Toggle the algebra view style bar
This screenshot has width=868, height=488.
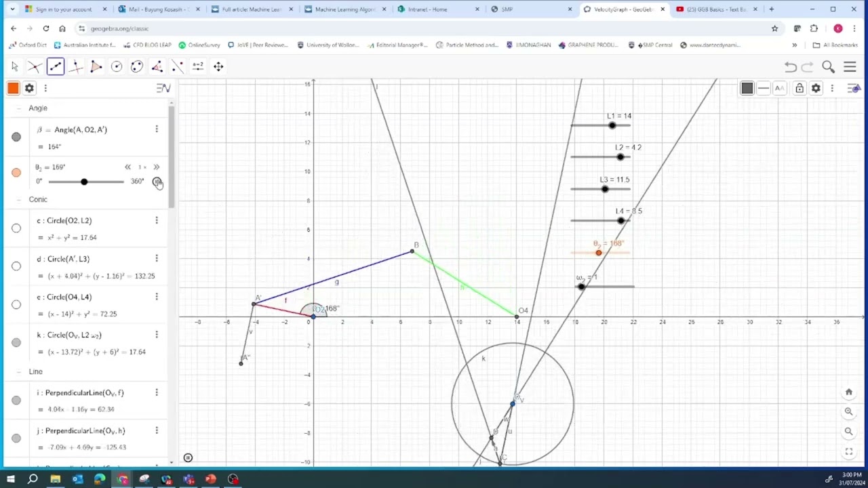pos(163,88)
